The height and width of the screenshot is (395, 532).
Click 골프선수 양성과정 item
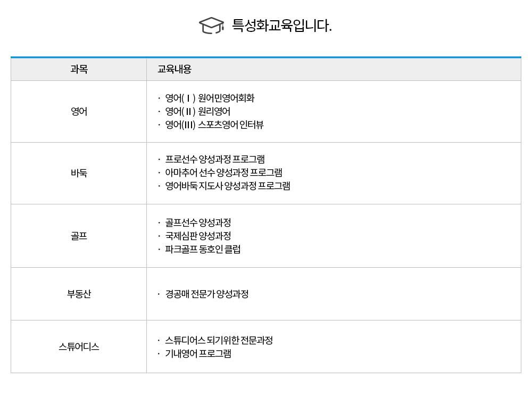198,223
